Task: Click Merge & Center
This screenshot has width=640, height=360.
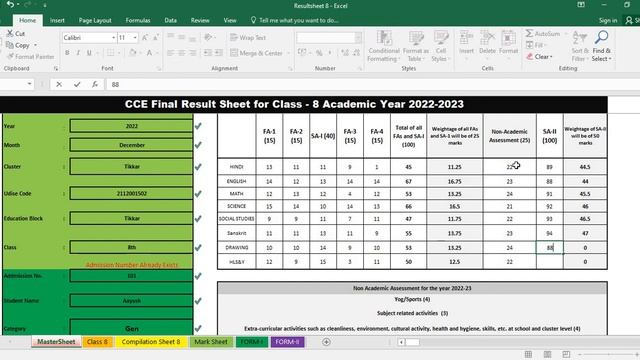Action: click(x=256, y=53)
